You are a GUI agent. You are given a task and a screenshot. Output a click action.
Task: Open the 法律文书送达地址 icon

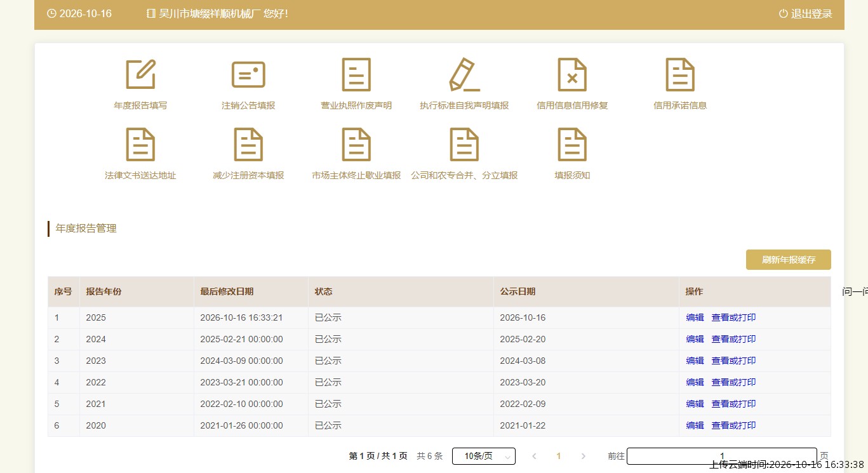click(140, 144)
